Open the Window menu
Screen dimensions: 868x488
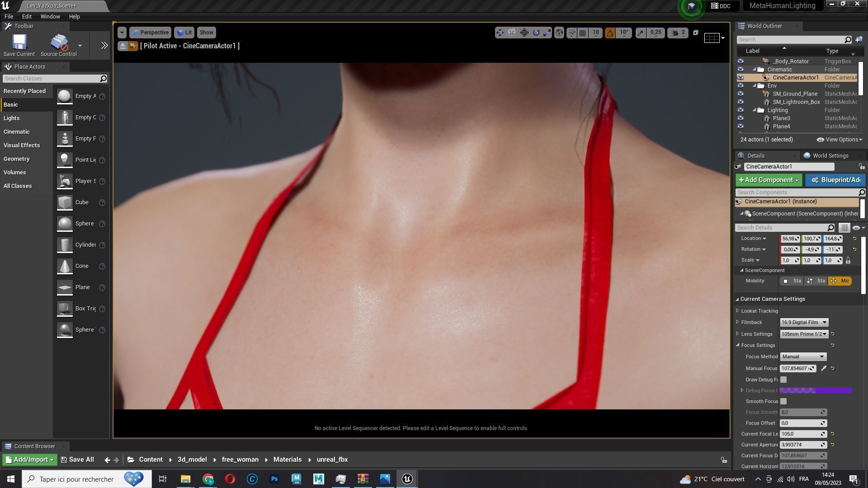click(50, 16)
